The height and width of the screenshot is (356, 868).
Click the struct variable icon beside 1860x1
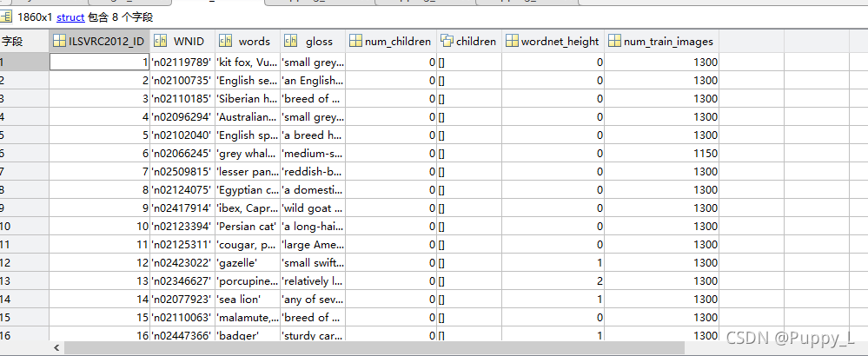(x=6, y=17)
